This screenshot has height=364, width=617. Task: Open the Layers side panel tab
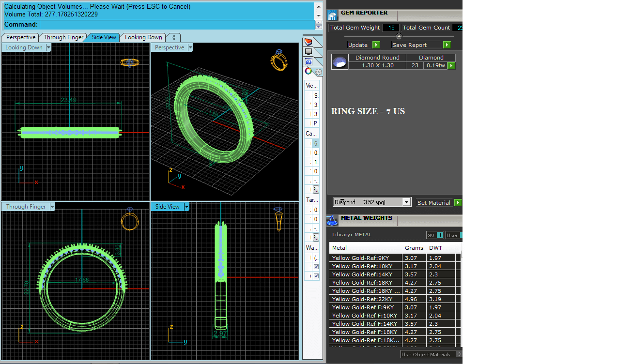coord(308,42)
